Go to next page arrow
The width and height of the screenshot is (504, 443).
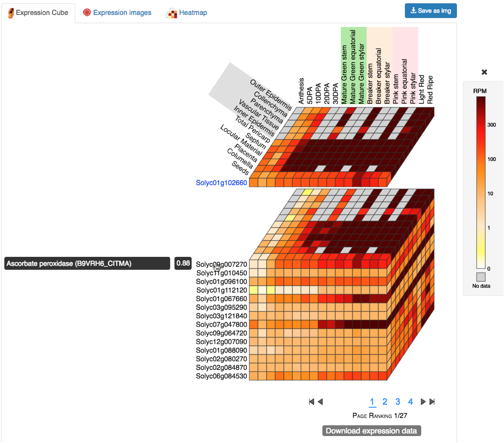pyautogui.click(x=423, y=402)
